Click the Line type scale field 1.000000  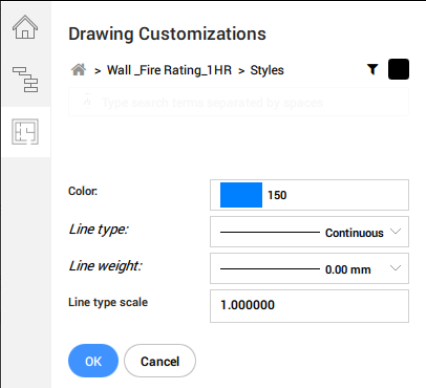(x=309, y=306)
